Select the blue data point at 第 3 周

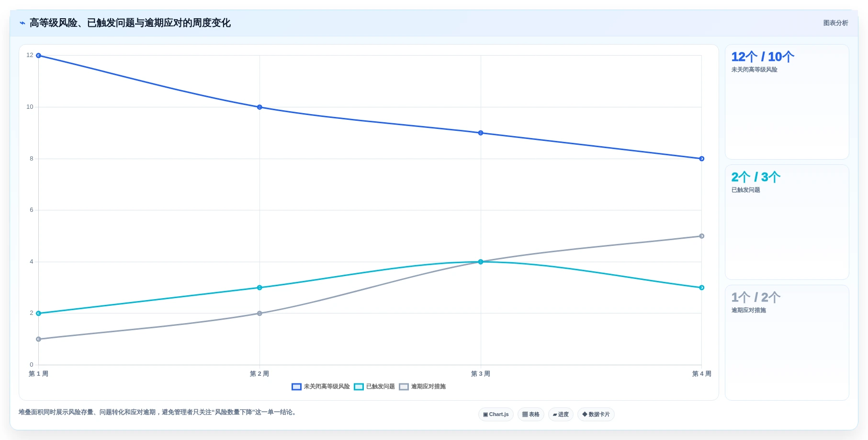[x=481, y=133]
